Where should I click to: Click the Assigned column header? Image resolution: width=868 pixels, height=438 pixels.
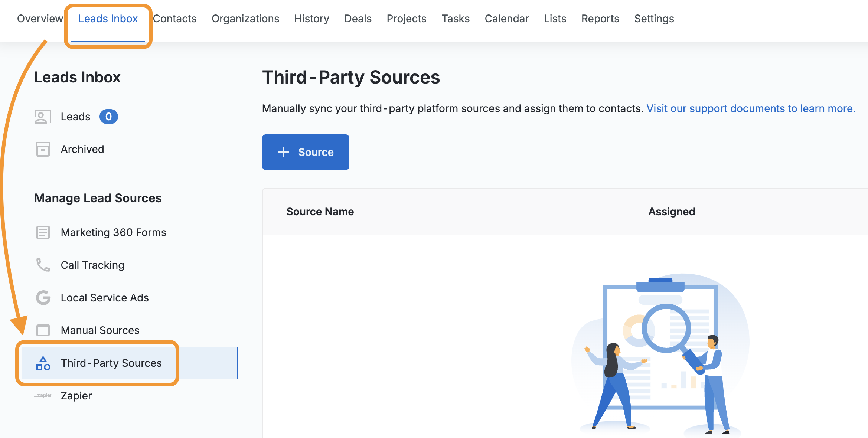tap(671, 212)
